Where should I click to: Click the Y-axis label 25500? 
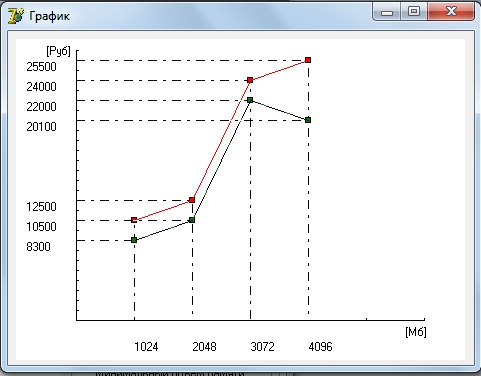[x=41, y=67]
